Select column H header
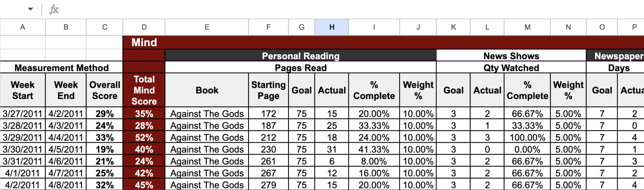Image resolution: width=644 pixels, height=190 pixels. [x=332, y=27]
